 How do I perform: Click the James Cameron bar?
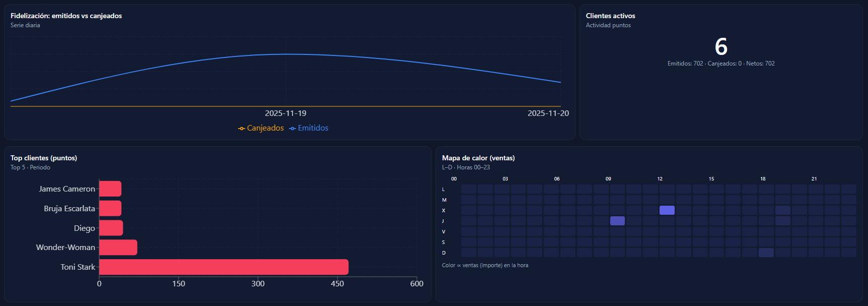click(x=110, y=189)
